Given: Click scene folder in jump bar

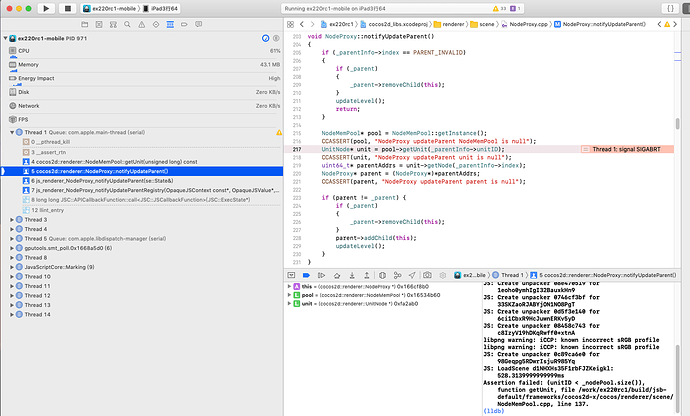Looking at the screenshot, I should tap(483, 24).
